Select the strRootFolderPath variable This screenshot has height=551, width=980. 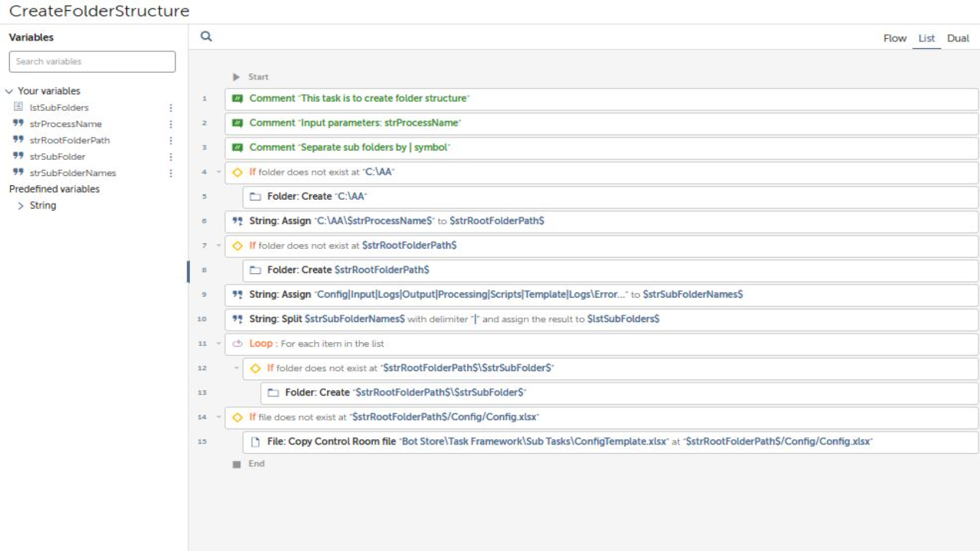coord(70,140)
